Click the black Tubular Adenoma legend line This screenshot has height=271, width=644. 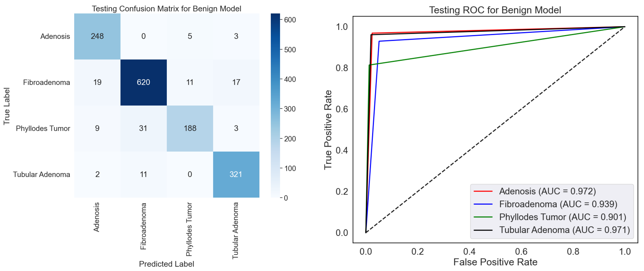483,230
